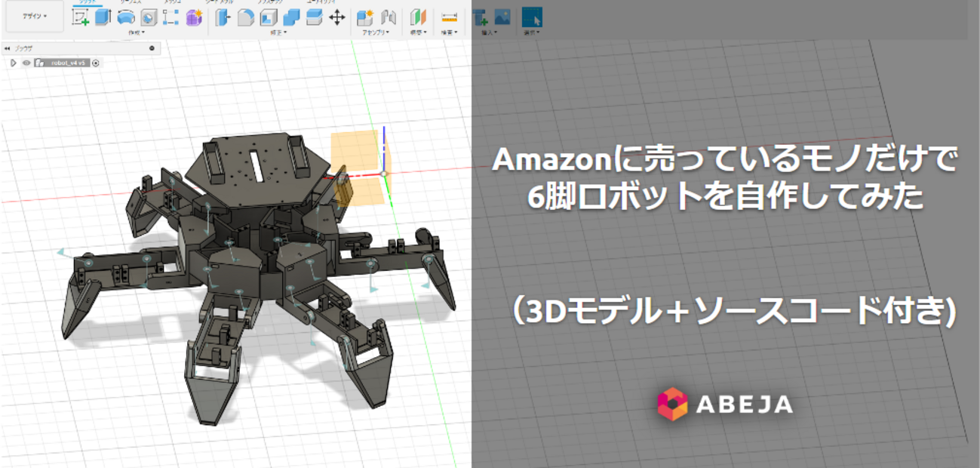
Task: Activate the Select cursor tool
Action: point(532,17)
